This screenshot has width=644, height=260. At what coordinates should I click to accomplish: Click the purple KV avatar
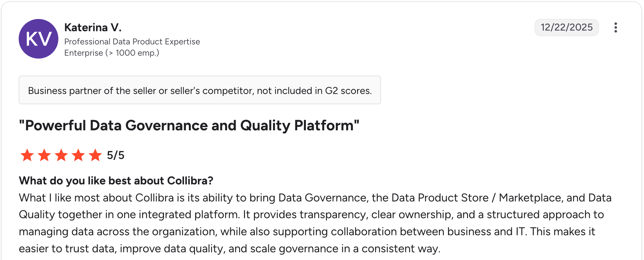(x=38, y=39)
